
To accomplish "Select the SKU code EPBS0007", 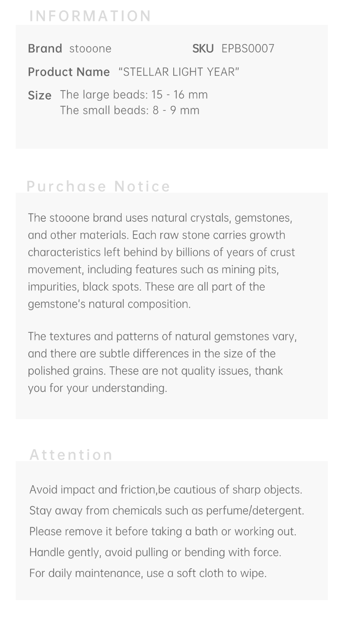I will coord(248,49).
